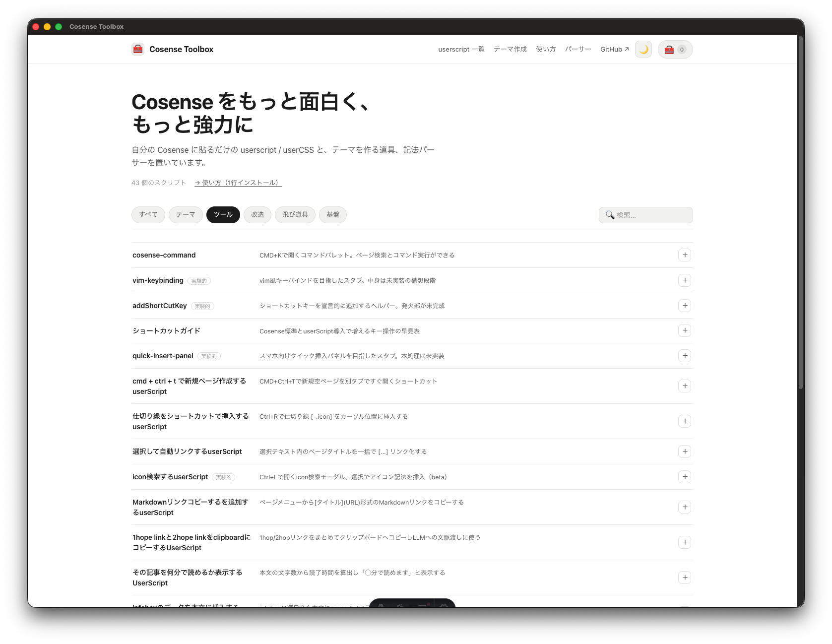This screenshot has width=832, height=644.
Task: Add quick-insert-panel with the plus icon
Action: [685, 356]
